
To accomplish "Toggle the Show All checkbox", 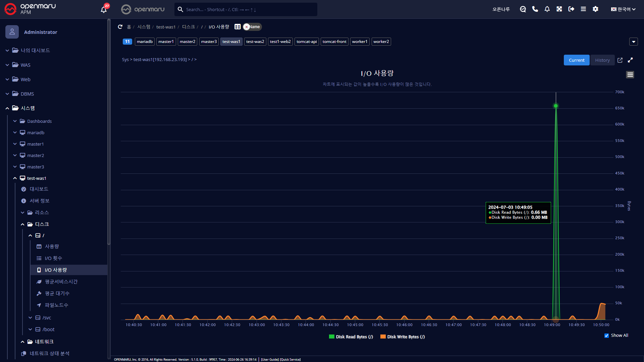I will click(606, 335).
